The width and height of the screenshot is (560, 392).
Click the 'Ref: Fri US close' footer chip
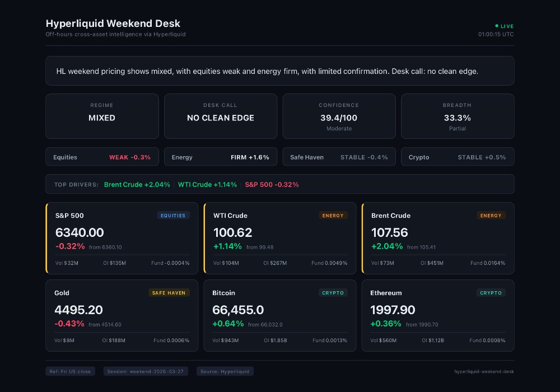(71, 371)
